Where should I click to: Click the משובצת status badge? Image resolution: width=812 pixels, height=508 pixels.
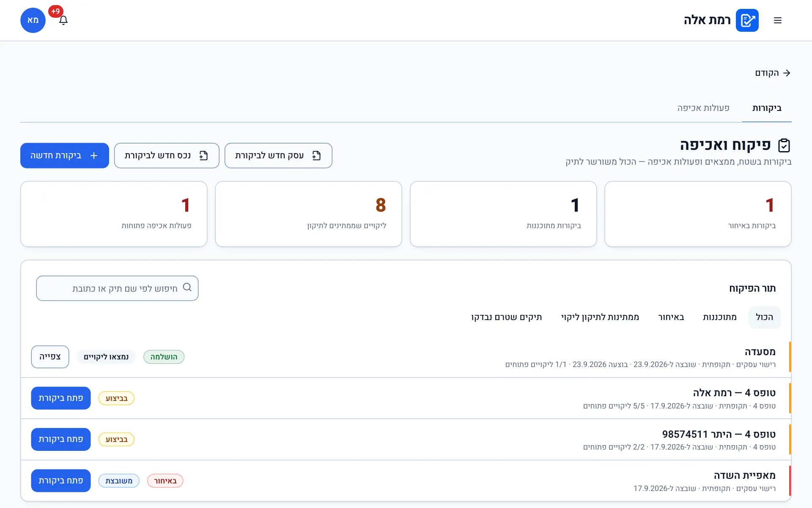point(119,481)
